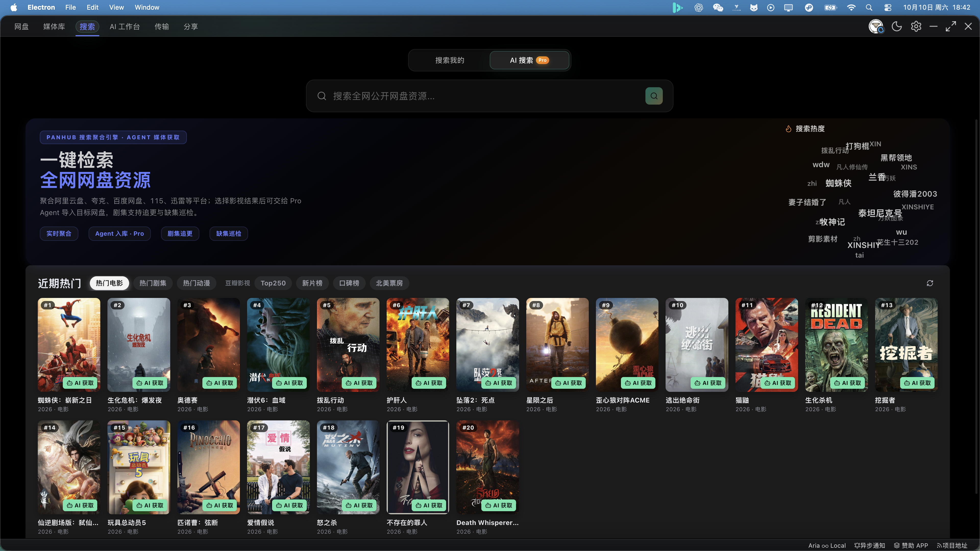The height and width of the screenshot is (551, 980).
Task: Select 北美票房 filter chip
Action: 389,283
